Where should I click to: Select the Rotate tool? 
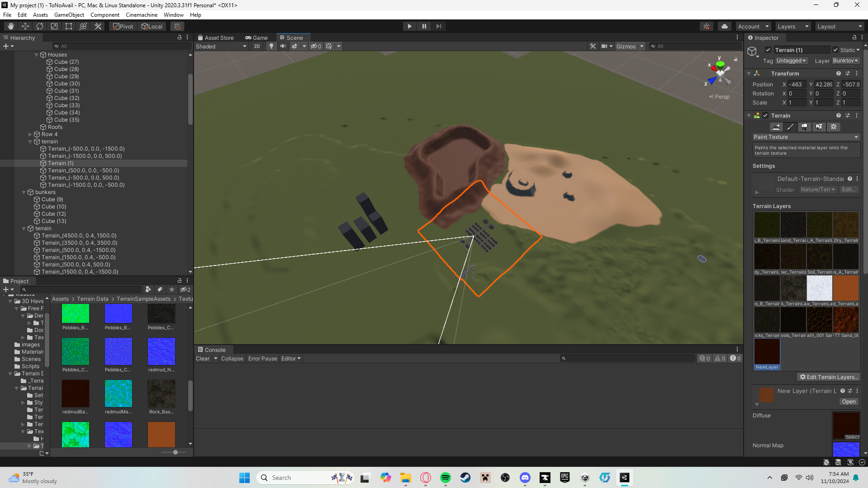40,26
